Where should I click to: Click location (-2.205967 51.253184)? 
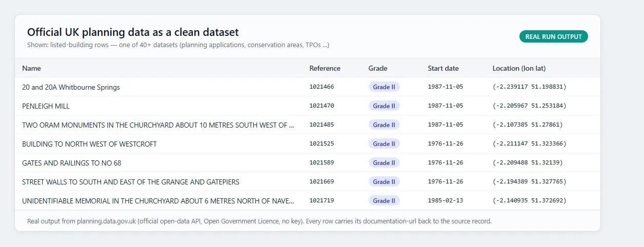tap(530, 106)
